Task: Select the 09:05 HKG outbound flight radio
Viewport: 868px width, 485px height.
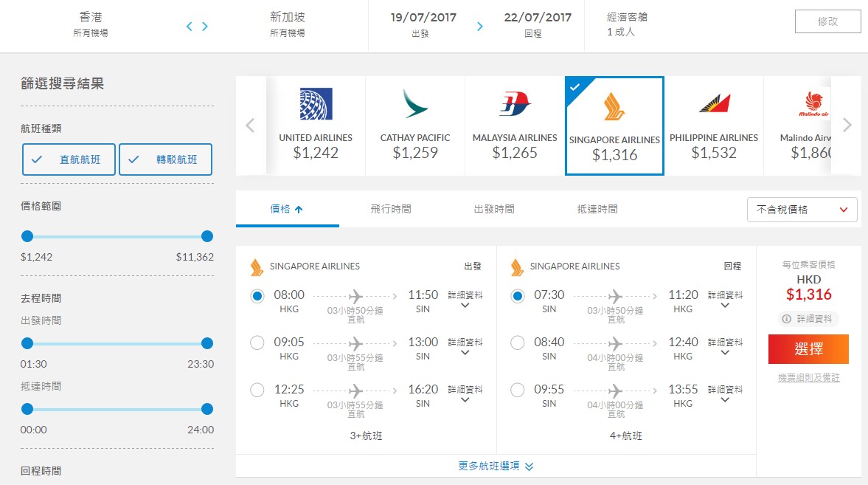Action: click(x=257, y=343)
